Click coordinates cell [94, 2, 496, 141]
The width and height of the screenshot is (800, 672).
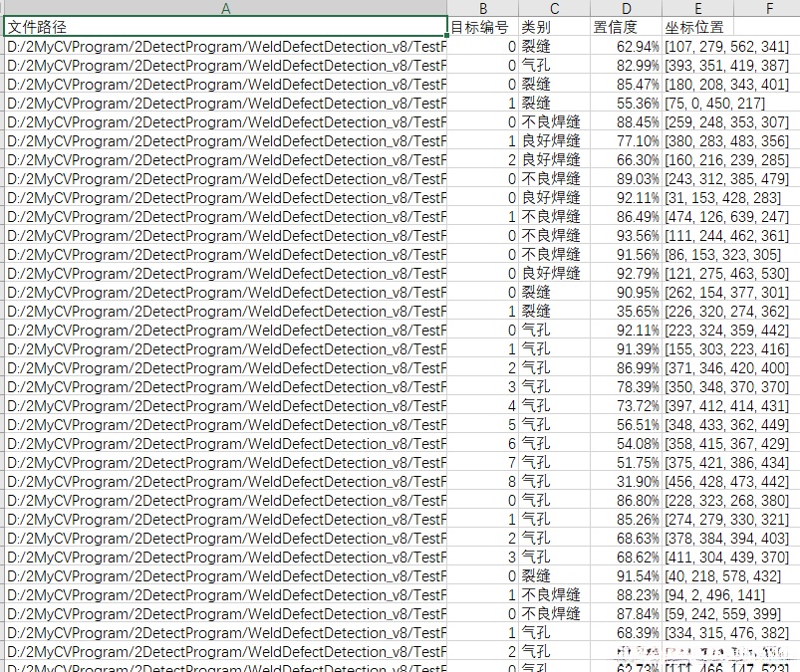coord(715,594)
